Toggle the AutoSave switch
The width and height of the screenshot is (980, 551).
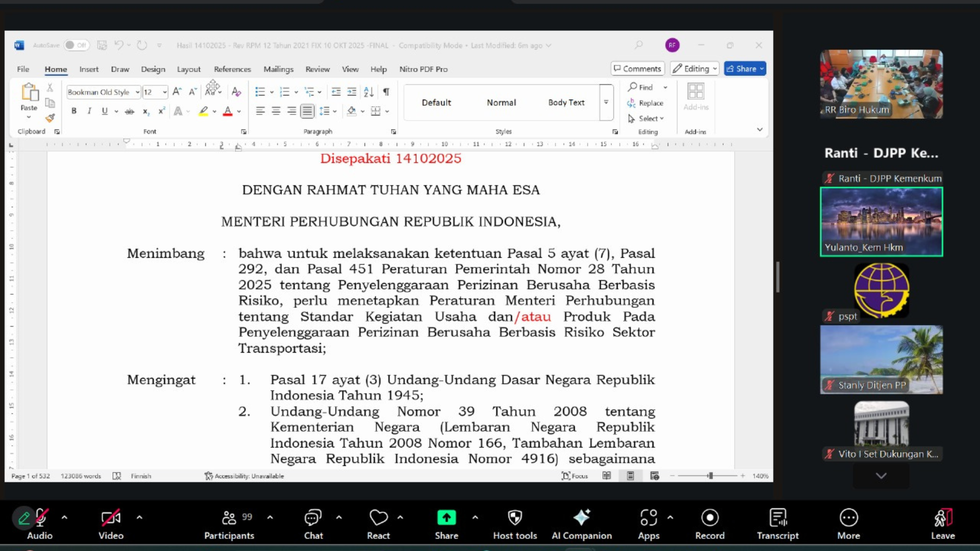(76, 45)
